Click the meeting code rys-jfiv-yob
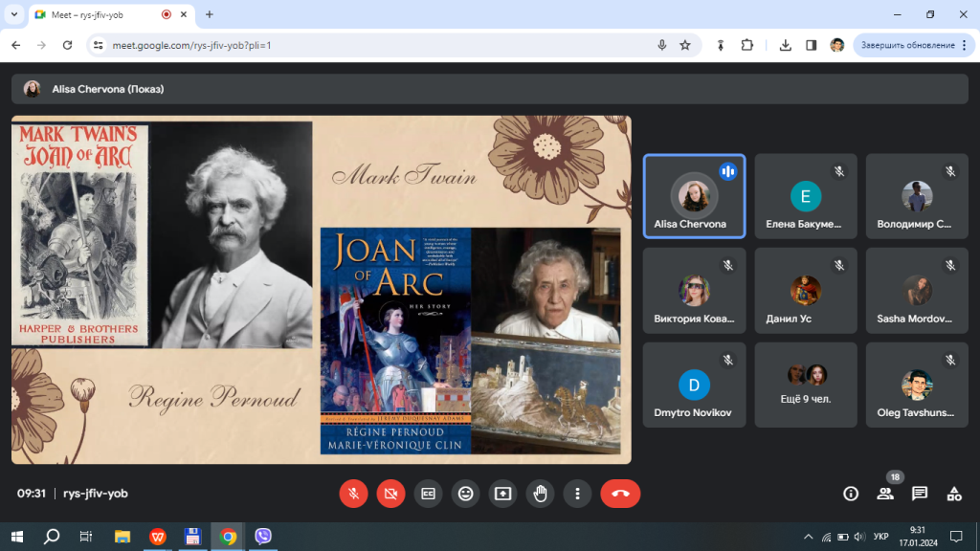Screen dimensions: 980x551 96,494
